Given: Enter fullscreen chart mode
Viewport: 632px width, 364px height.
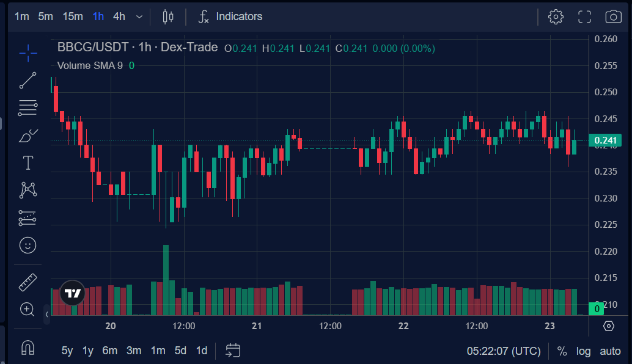Looking at the screenshot, I should click(x=584, y=16).
